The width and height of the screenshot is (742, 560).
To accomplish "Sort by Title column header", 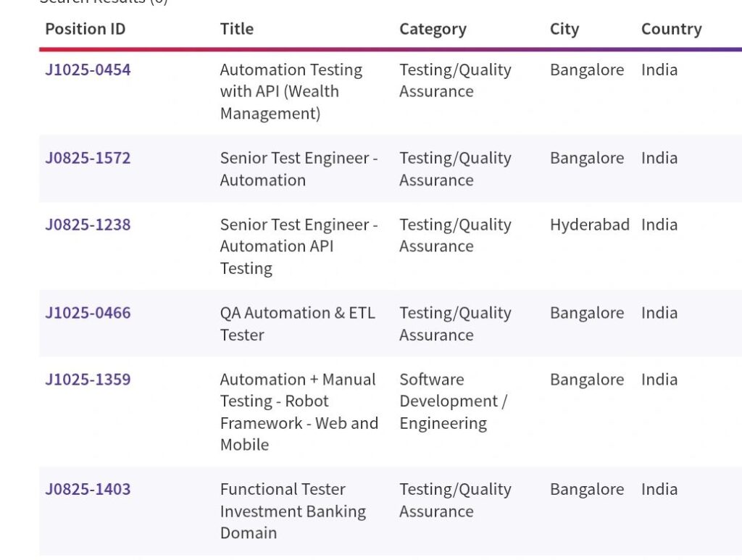I will point(236,29).
